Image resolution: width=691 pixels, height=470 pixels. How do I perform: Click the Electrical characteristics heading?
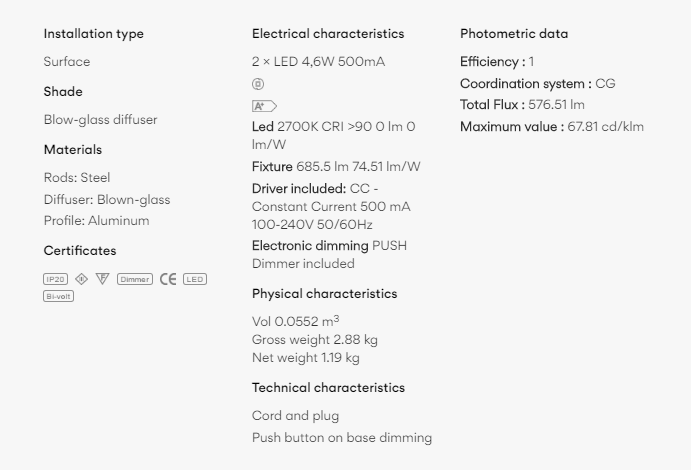(x=328, y=34)
